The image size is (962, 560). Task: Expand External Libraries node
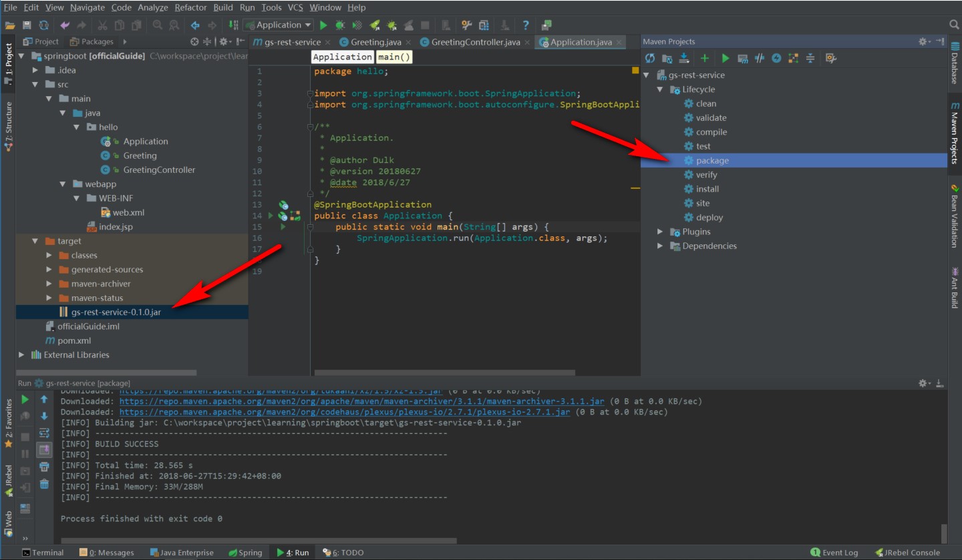(x=21, y=354)
